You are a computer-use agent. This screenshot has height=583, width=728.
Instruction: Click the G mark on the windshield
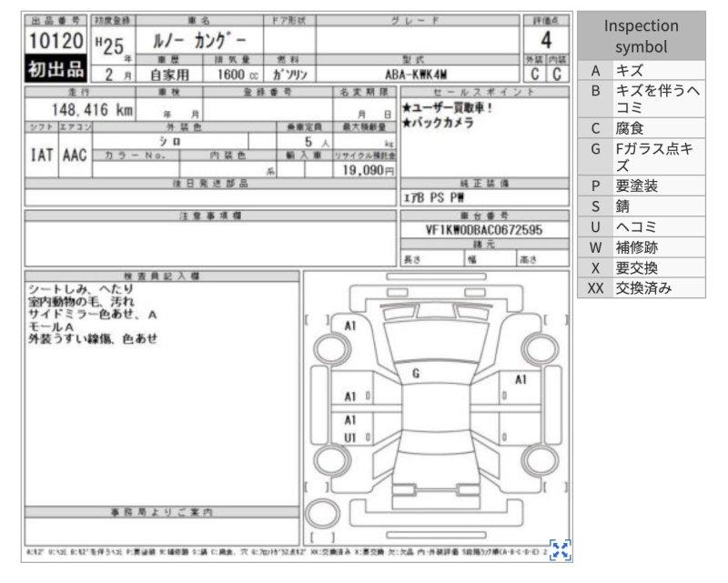click(416, 373)
